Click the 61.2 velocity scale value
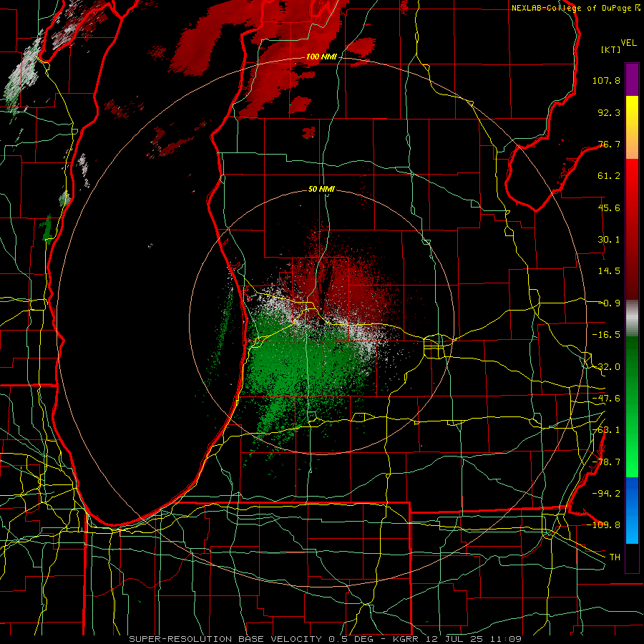 pyautogui.click(x=609, y=176)
